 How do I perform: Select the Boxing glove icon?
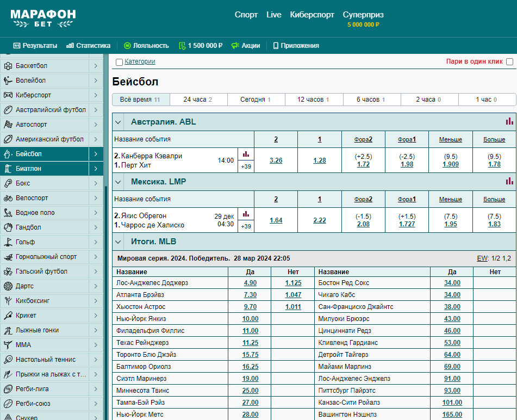coord(8,183)
